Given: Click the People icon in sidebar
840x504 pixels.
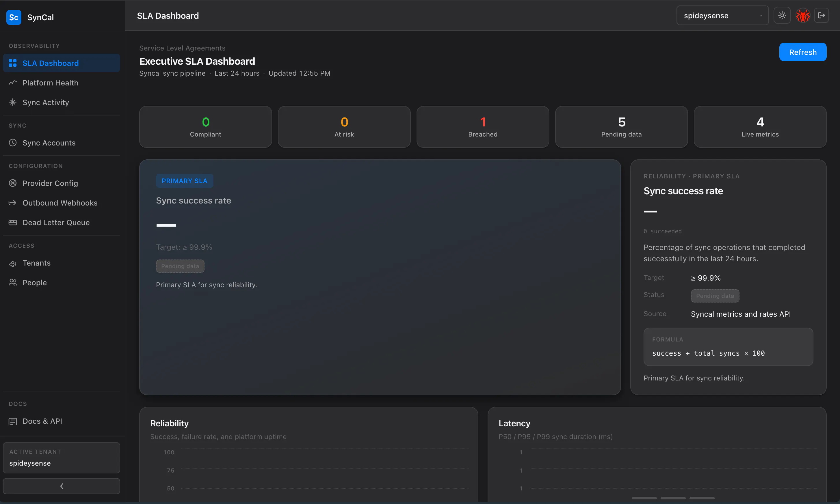Looking at the screenshot, I should tap(13, 283).
